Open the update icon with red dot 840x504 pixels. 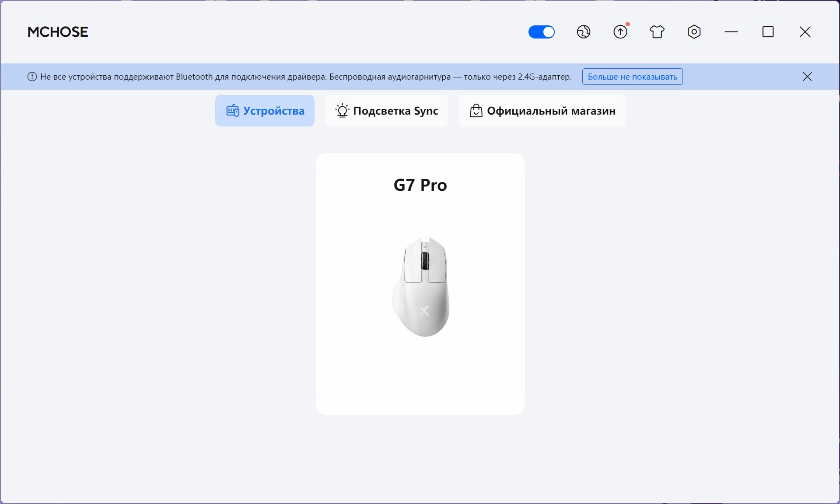(620, 31)
